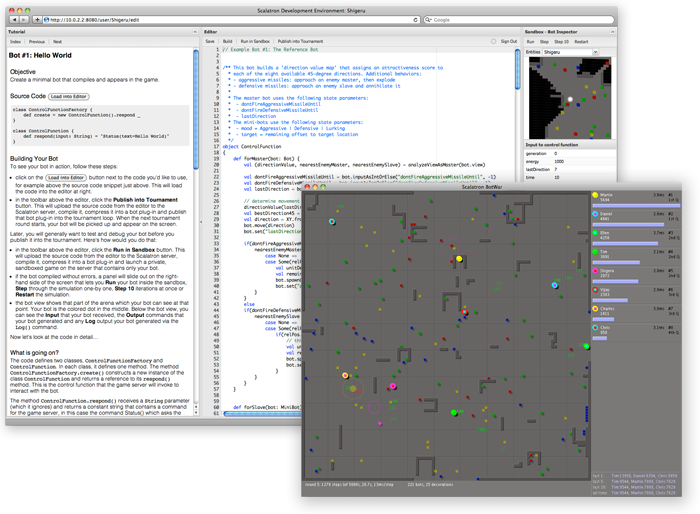This screenshot has width=700, height=514.
Task: Click Shigeru's magenta bot icon in scoreboard
Action: [x=595, y=271]
